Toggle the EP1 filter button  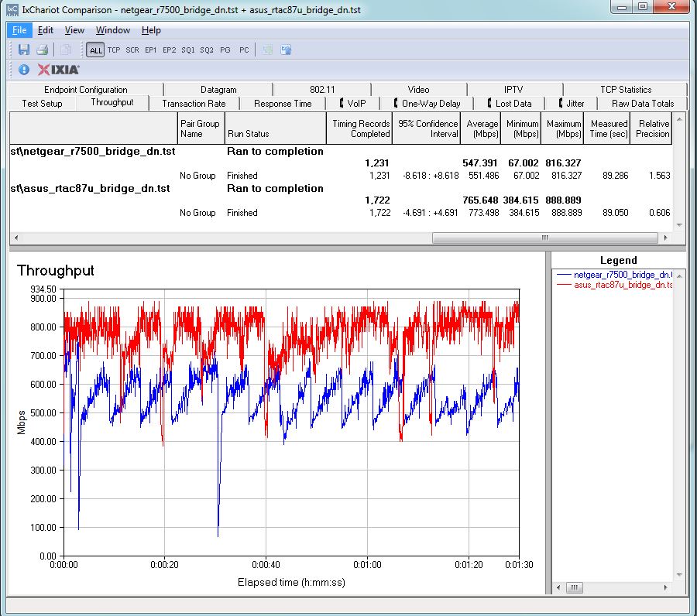[x=151, y=50]
